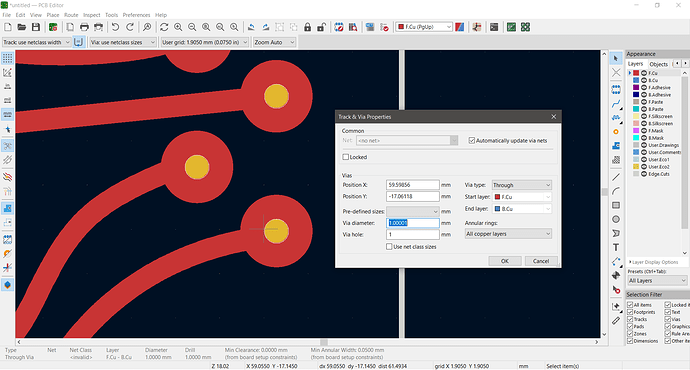The height and width of the screenshot is (370, 690).
Task: Click the User.Eco2 yellow color swatch
Action: pyautogui.click(x=636, y=167)
